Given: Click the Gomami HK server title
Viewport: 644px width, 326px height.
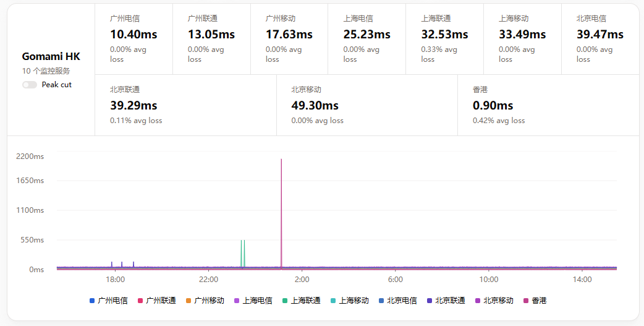Looking at the screenshot, I should (x=51, y=57).
